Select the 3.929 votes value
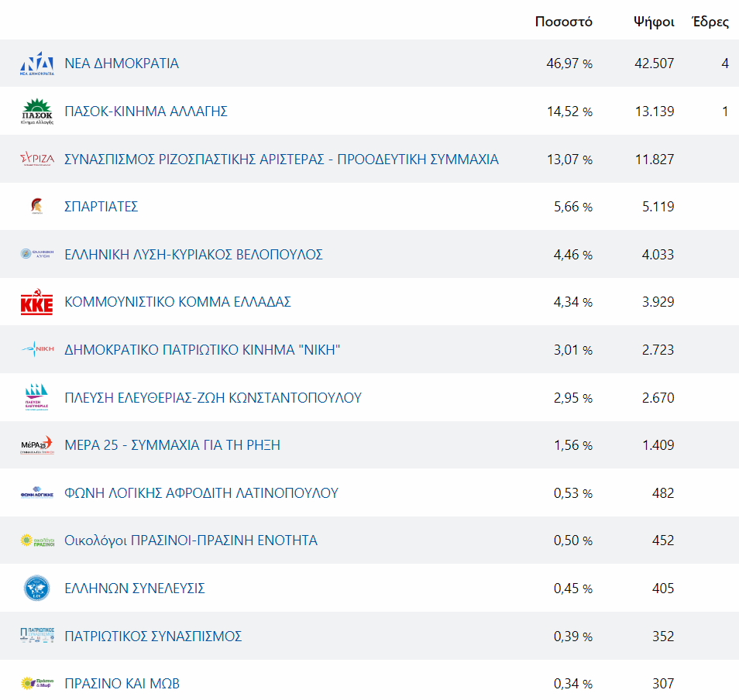The image size is (739, 700). pyautogui.click(x=658, y=301)
